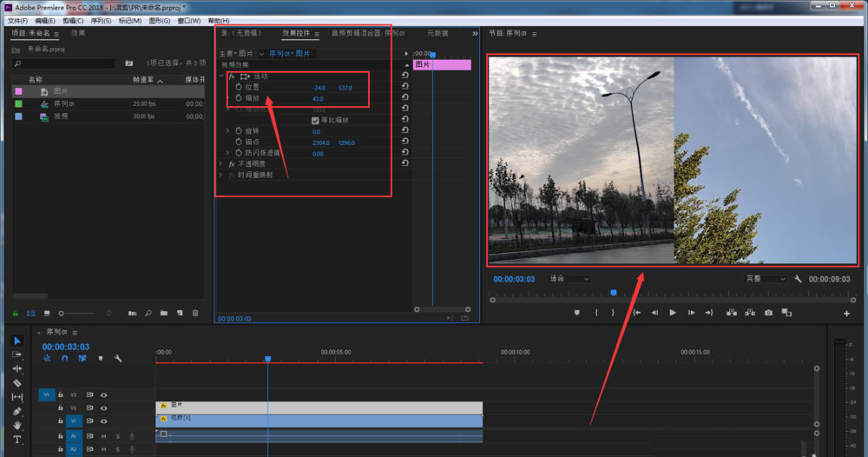Step back one frame

(x=654, y=313)
